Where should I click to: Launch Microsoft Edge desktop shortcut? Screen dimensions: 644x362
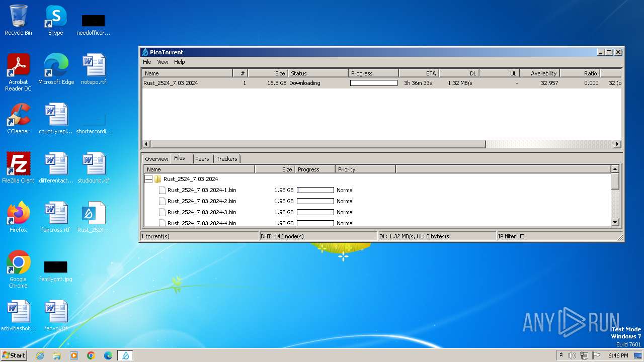(56, 69)
